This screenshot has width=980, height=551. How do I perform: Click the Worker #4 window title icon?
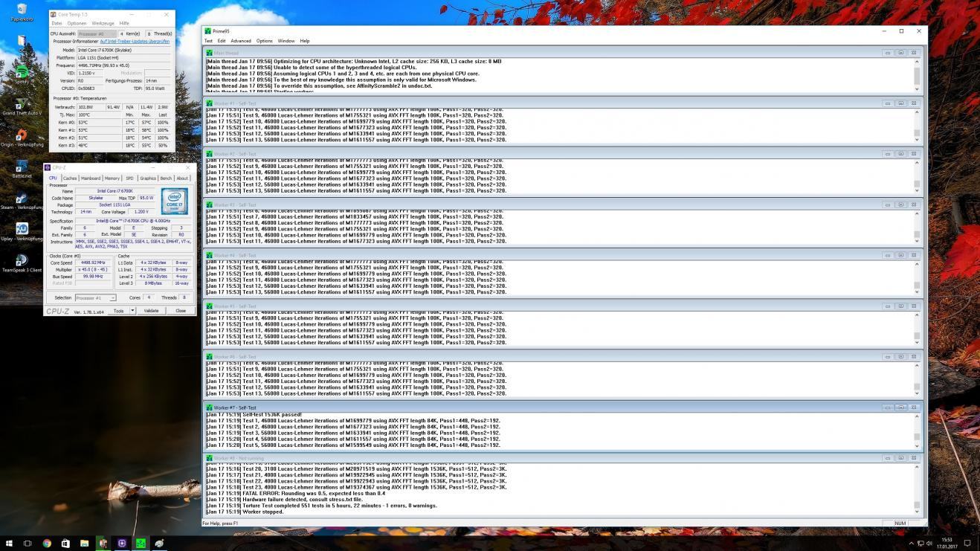click(x=210, y=255)
